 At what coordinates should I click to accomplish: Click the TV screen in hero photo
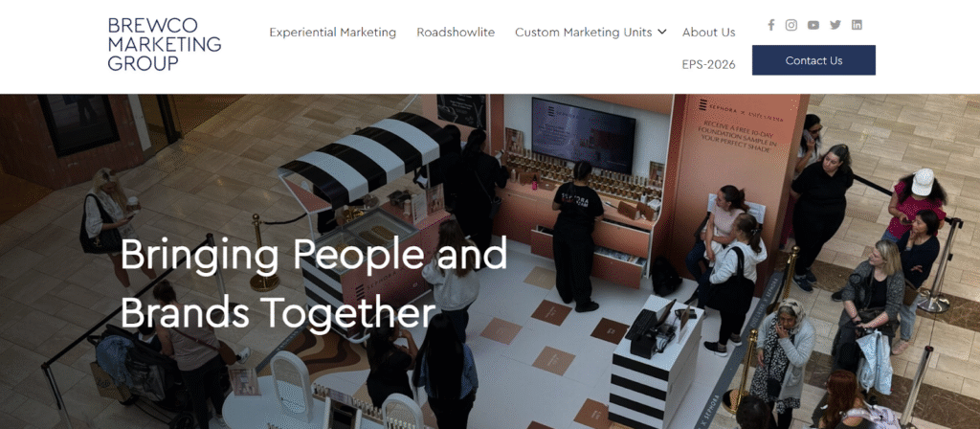[584, 135]
